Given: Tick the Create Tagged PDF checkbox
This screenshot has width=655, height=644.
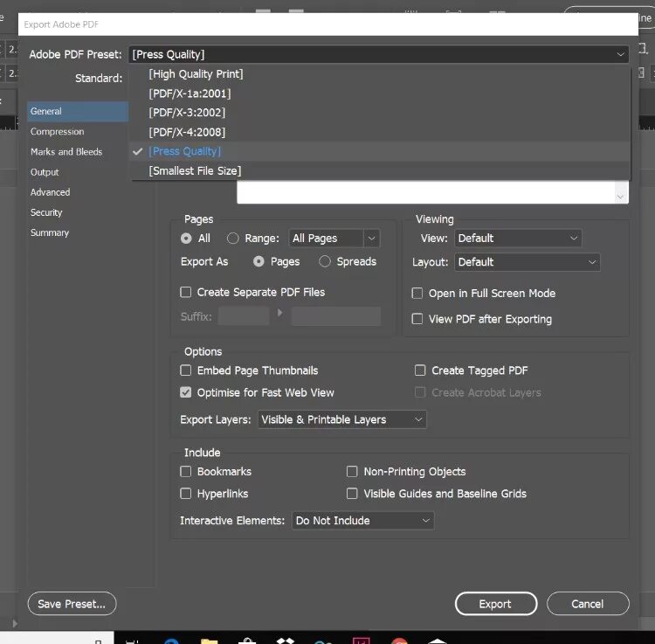Looking at the screenshot, I should click(420, 370).
